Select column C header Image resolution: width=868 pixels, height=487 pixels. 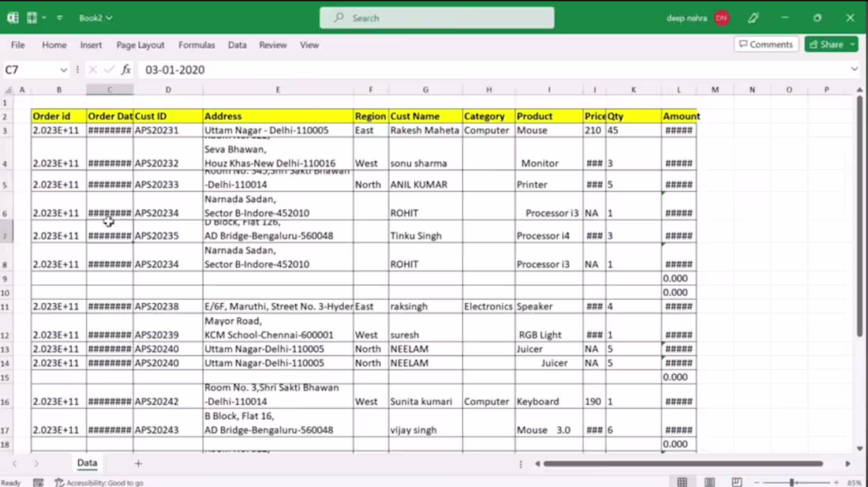(x=110, y=90)
